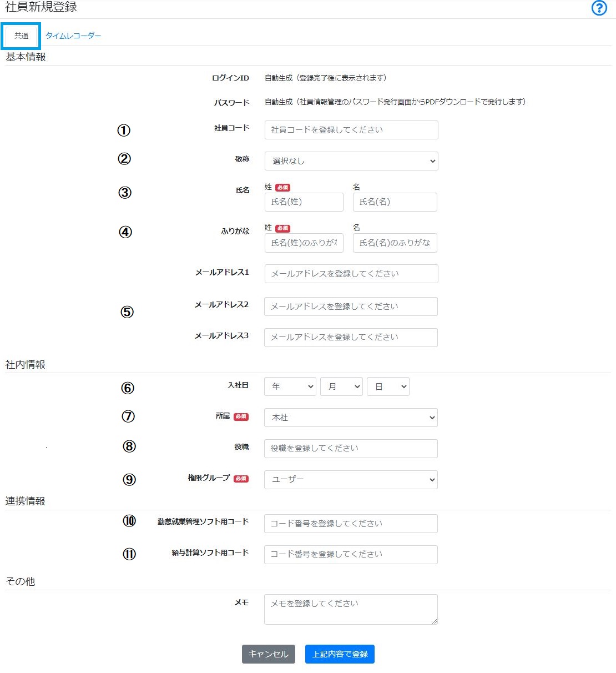Submit with 上記内容で登録 button
This screenshot has height=673, width=616.
(340, 654)
